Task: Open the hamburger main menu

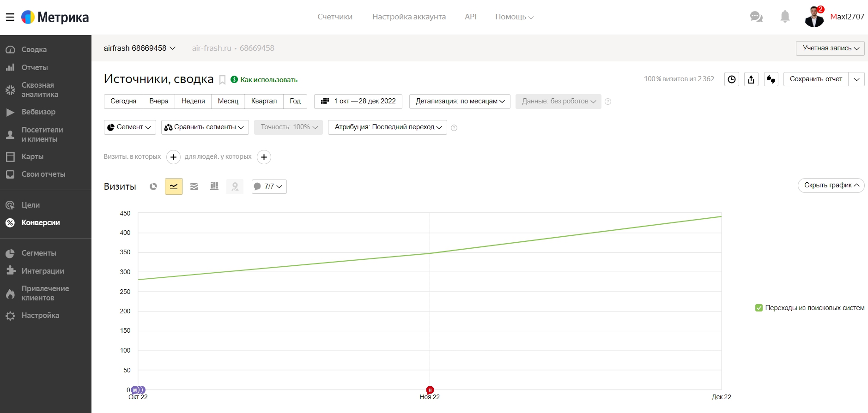Action: (10, 18)
